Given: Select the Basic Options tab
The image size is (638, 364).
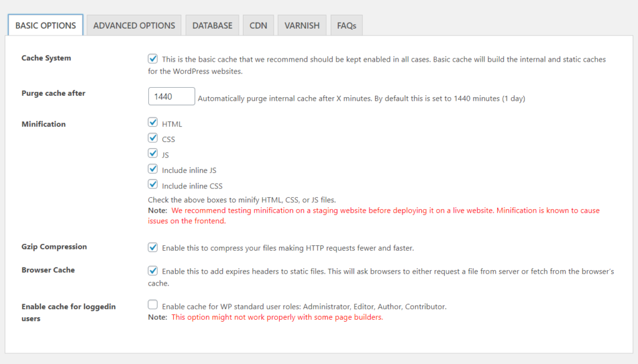Looking at the screenshot, I should 45,26.
